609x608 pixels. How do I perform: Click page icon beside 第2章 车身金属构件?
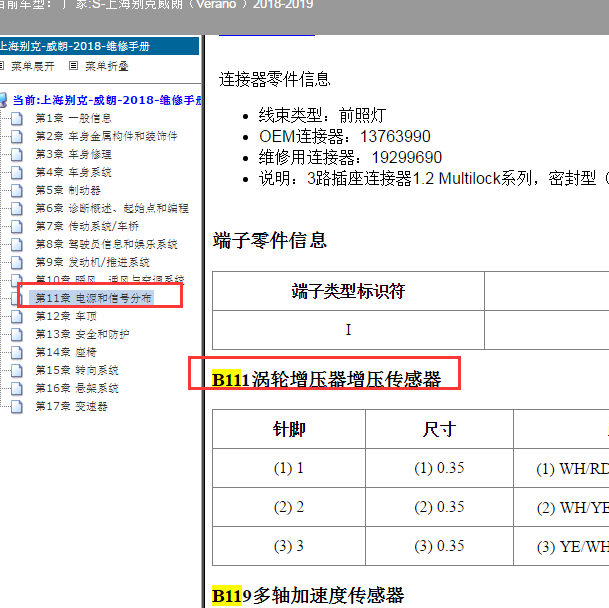[x=17, y=136]
